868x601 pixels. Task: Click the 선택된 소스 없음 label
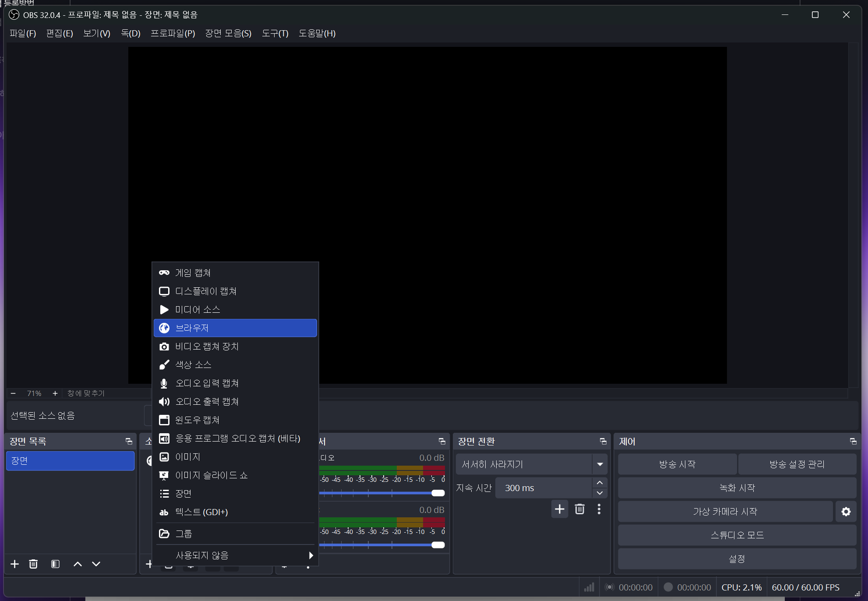point(42,415)
